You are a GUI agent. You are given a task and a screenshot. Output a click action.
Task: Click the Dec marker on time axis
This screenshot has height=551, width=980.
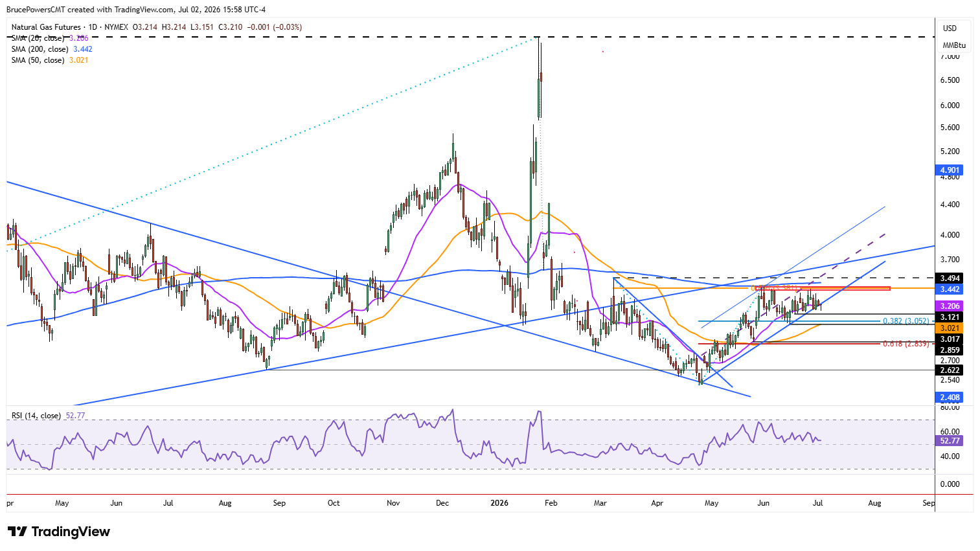442,503
